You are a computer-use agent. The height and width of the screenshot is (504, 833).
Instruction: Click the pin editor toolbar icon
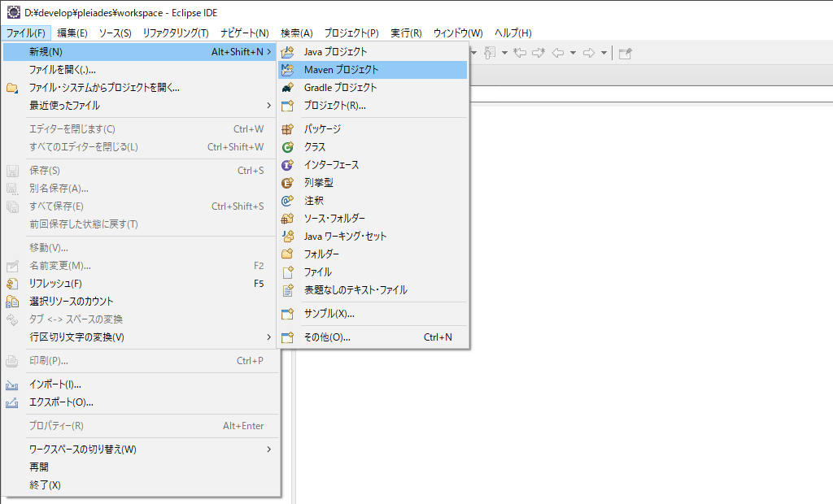tap(626, 53)
